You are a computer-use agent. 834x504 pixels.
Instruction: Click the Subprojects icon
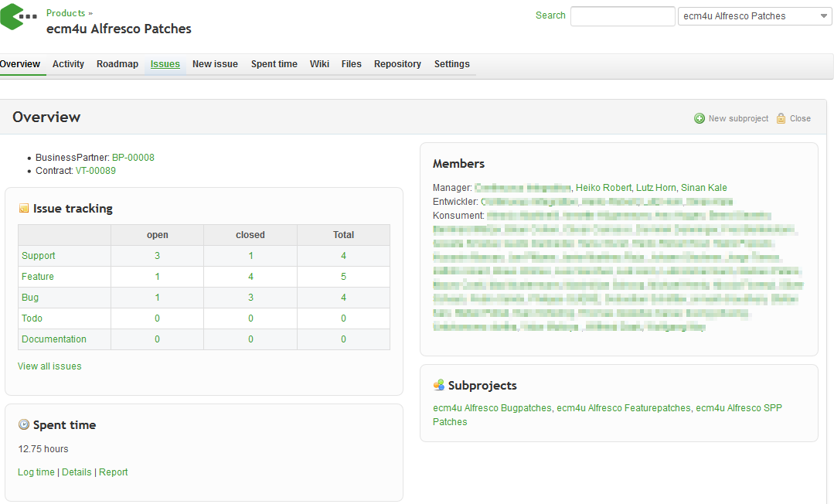pyautogui.click(x=439, y=385)
